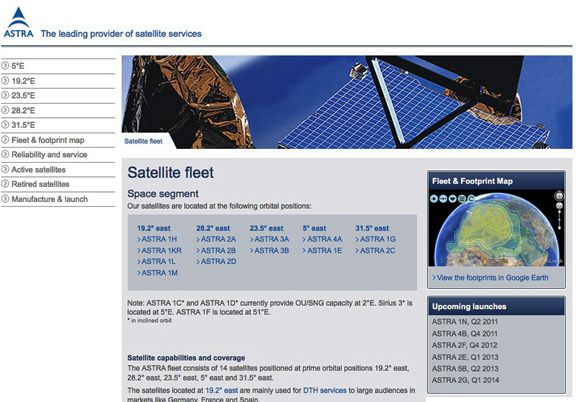Click the compass ring on the footprint map
576x402 pixels.
pyautogui.click(x=559, y=196)
